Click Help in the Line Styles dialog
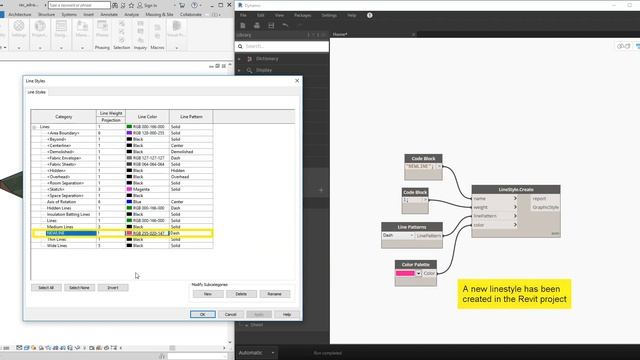This screenshot has height=360, width=640. 287,314
